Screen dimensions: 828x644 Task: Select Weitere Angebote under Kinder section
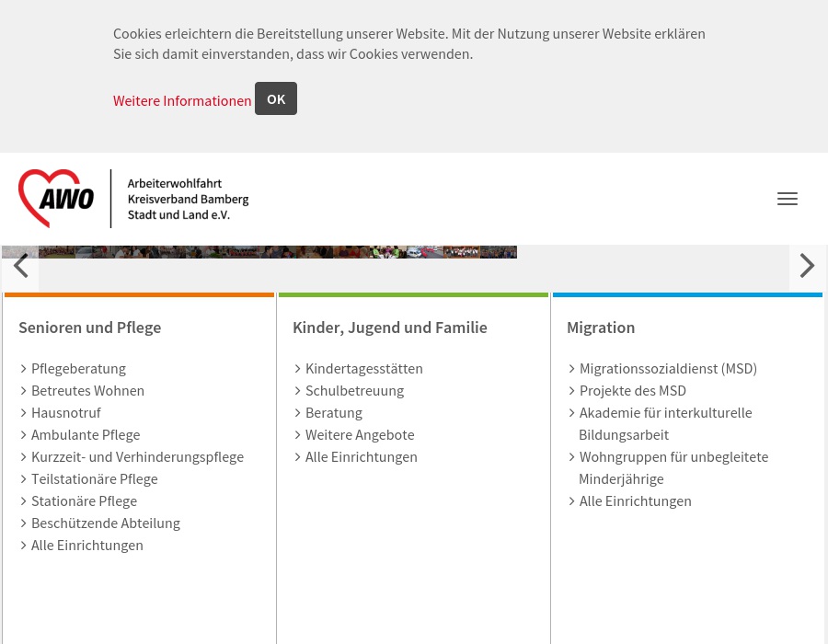(360, 435)
